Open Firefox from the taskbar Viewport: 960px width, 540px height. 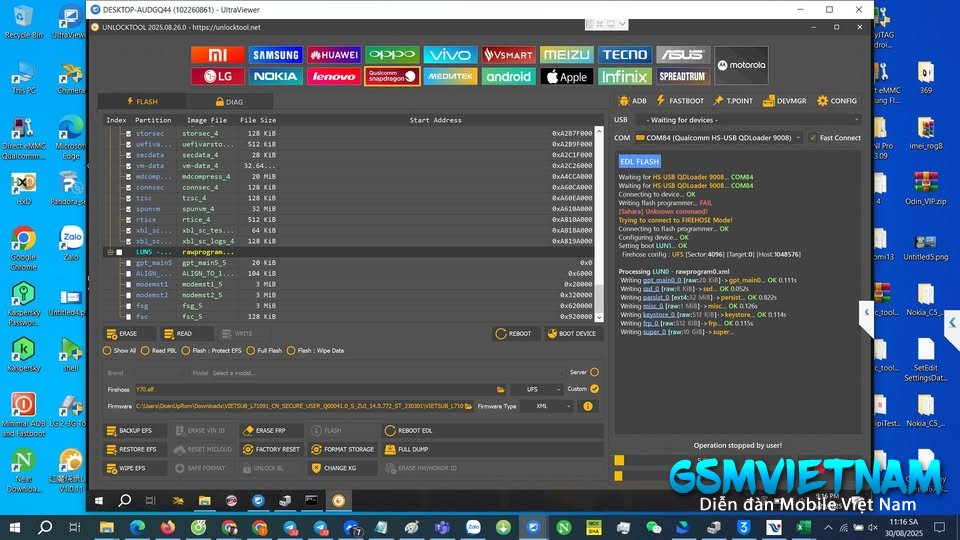(x=168, y=527)
